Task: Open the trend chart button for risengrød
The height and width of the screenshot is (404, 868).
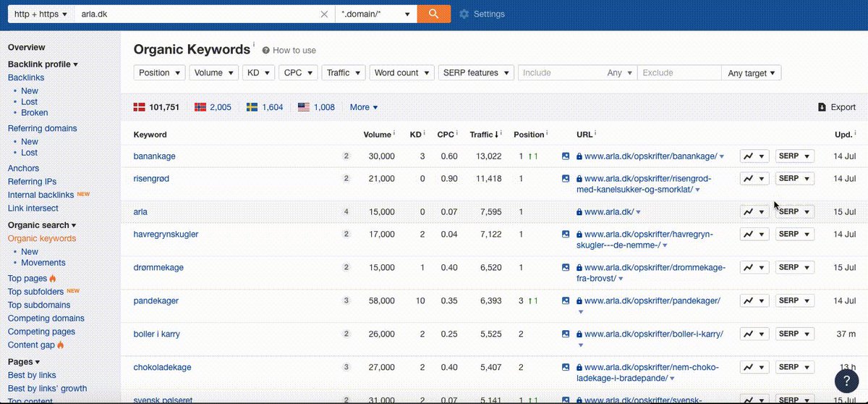Action: point(754,178)
